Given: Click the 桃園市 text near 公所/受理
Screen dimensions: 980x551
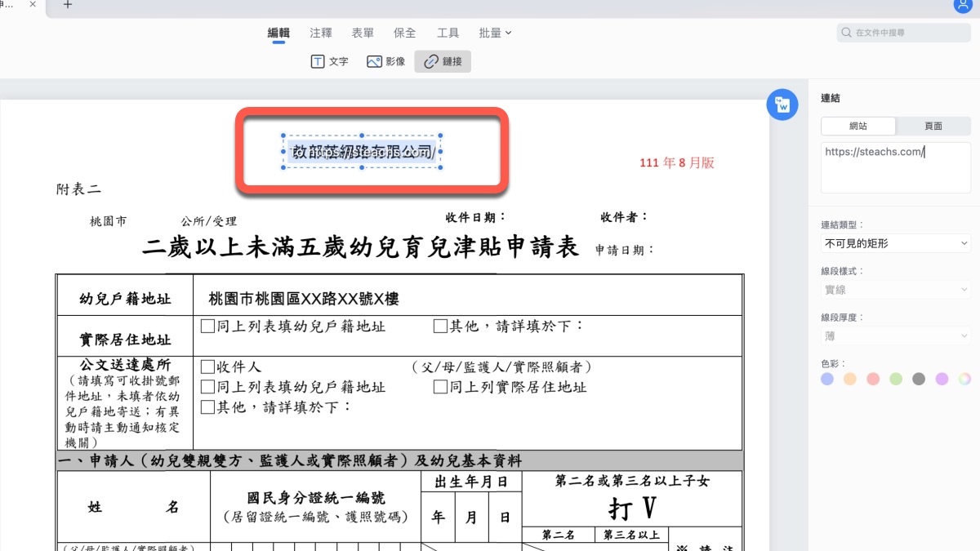Looking at the screenshot, I should point(108,221).
